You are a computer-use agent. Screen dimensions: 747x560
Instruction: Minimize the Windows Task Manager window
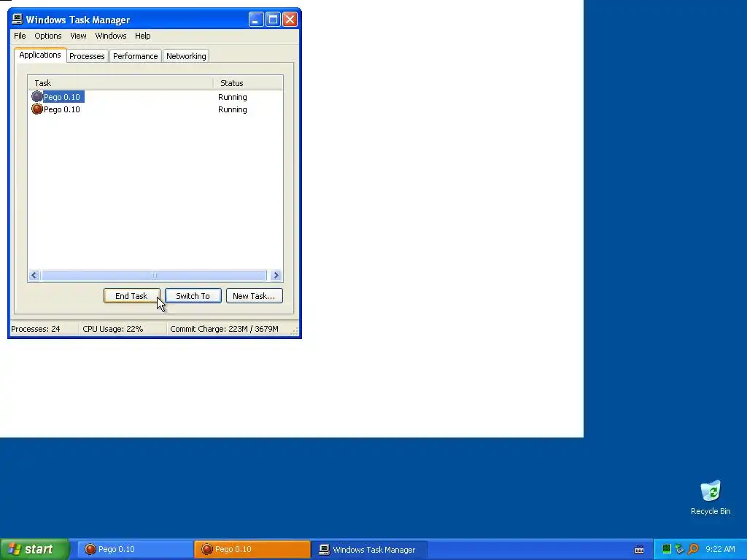[256, 20]
